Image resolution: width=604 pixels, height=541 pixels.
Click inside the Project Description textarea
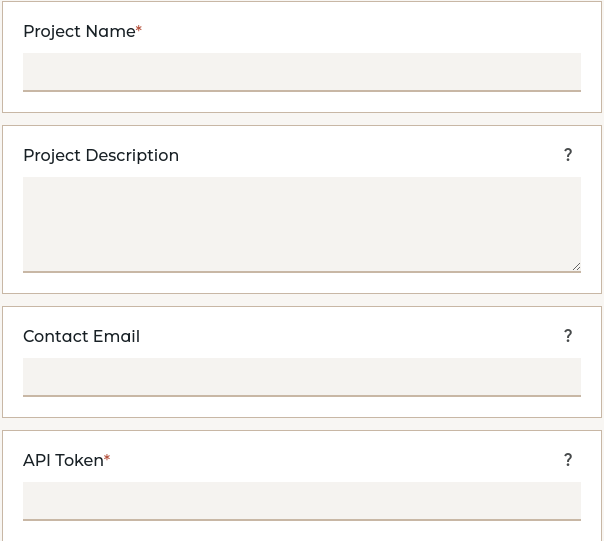(301, 223)
